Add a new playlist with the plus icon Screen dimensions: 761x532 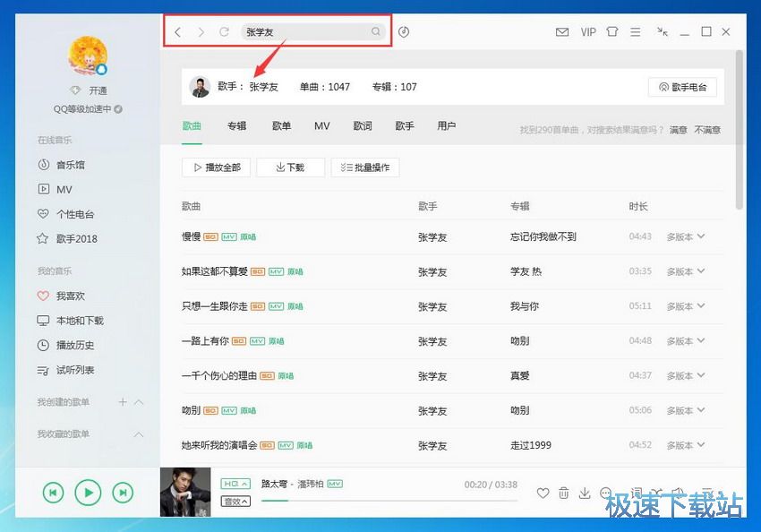click(x=123, y=402)
